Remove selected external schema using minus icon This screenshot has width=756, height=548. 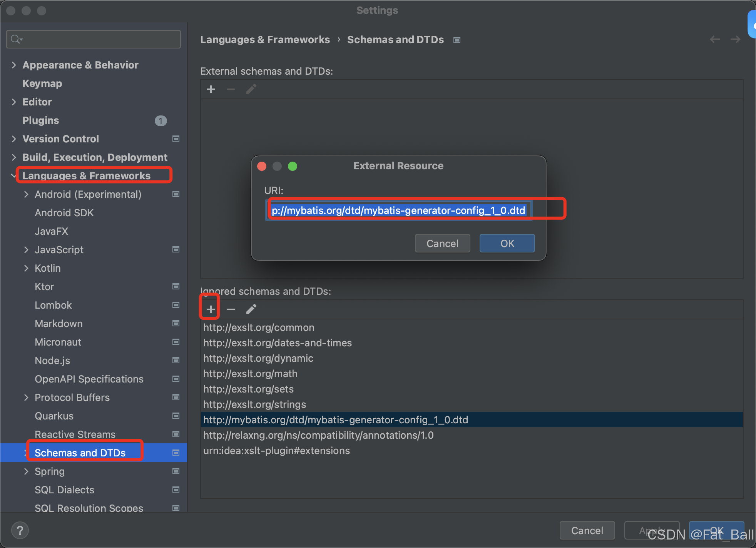[231, 89]
